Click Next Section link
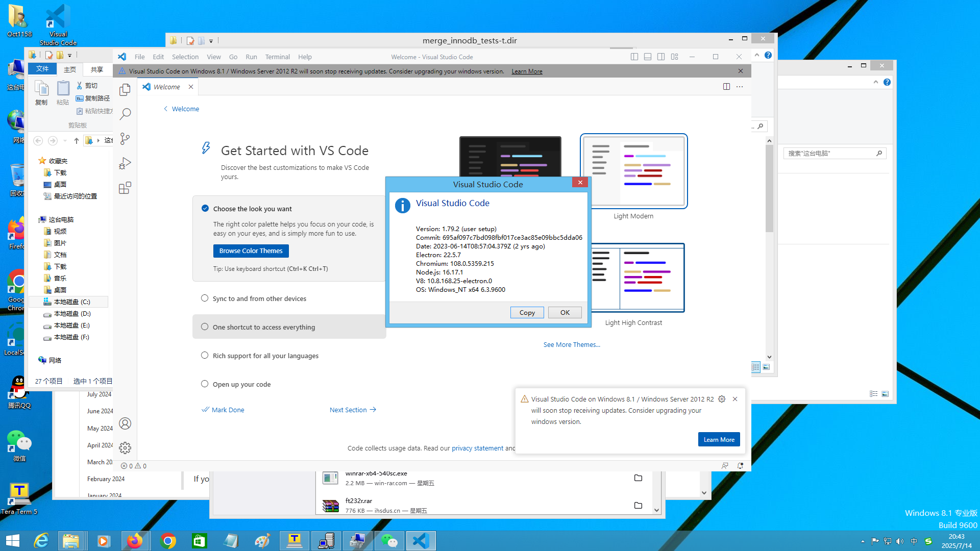The width and height of the screenshot is (980, 551). click(x=353, y=410)
